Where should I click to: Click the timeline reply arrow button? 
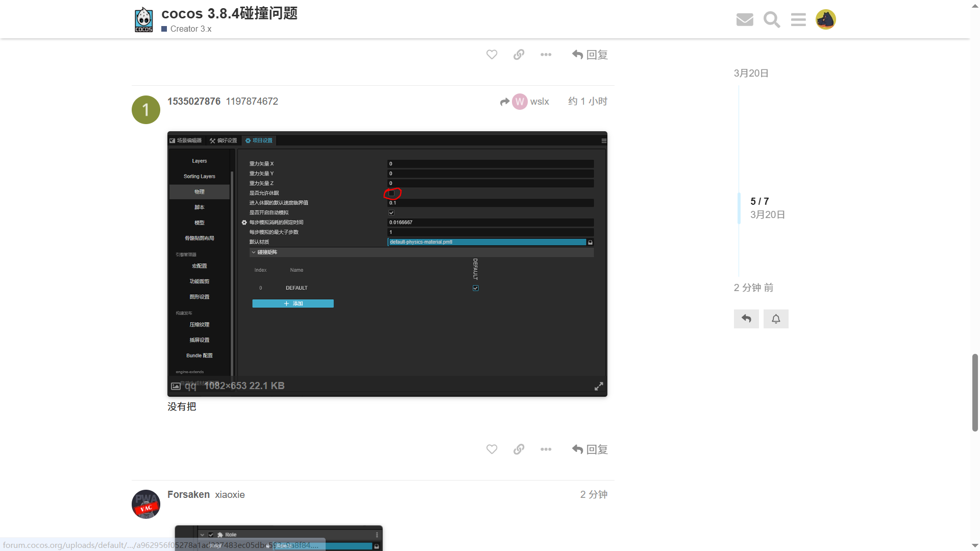746,319
